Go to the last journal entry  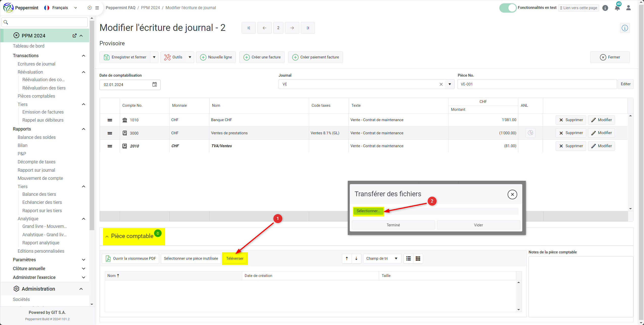[x=308, y=28]
